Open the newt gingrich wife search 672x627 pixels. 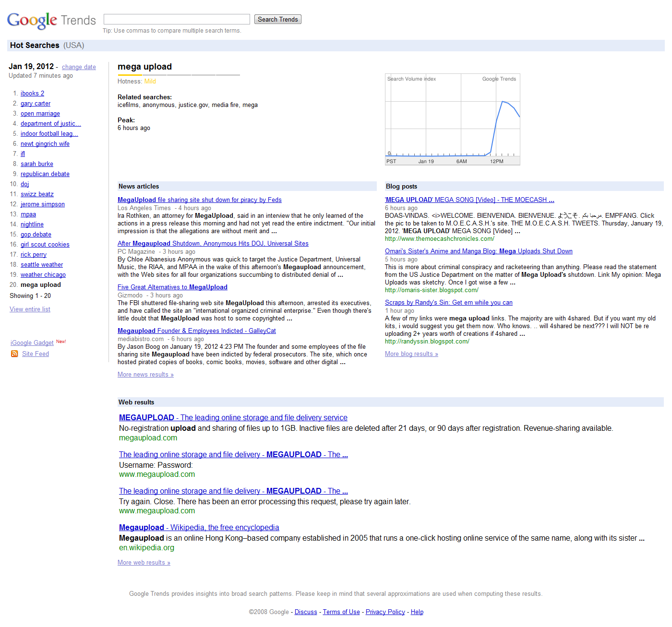pyautogui.click(x=45, y=144)
